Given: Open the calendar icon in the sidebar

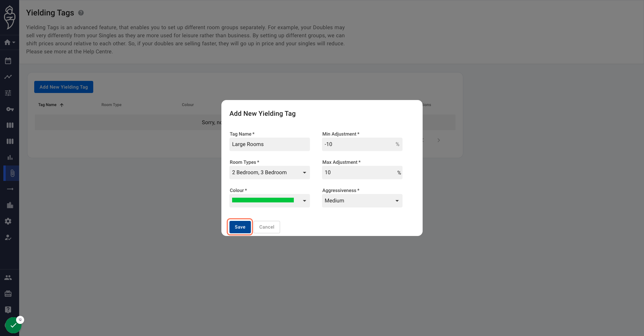Looking at the screenshot, I should click(x=8, y=61).
